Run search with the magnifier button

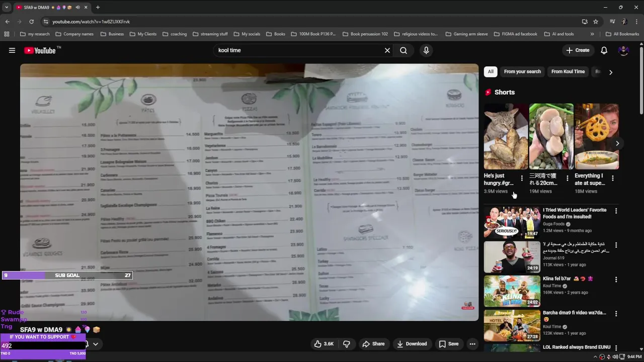click(x=404, y=50)
